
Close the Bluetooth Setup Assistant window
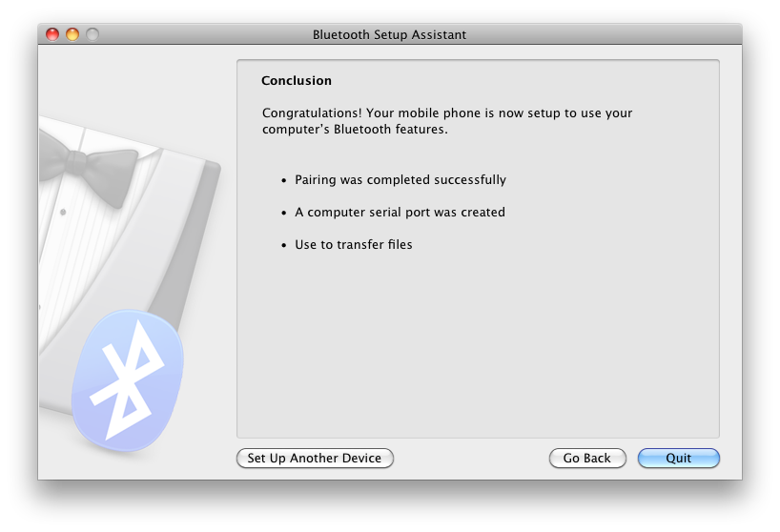point(52,34)
